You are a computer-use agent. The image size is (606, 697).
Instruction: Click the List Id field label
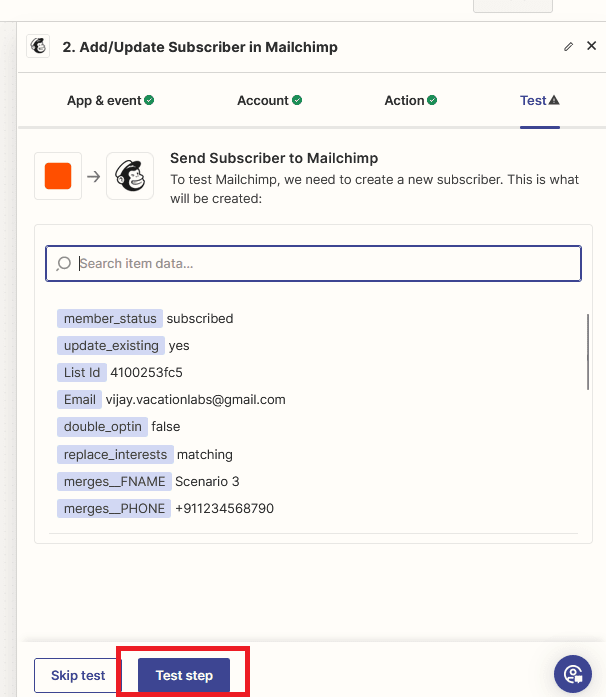(x=82, y=373)
